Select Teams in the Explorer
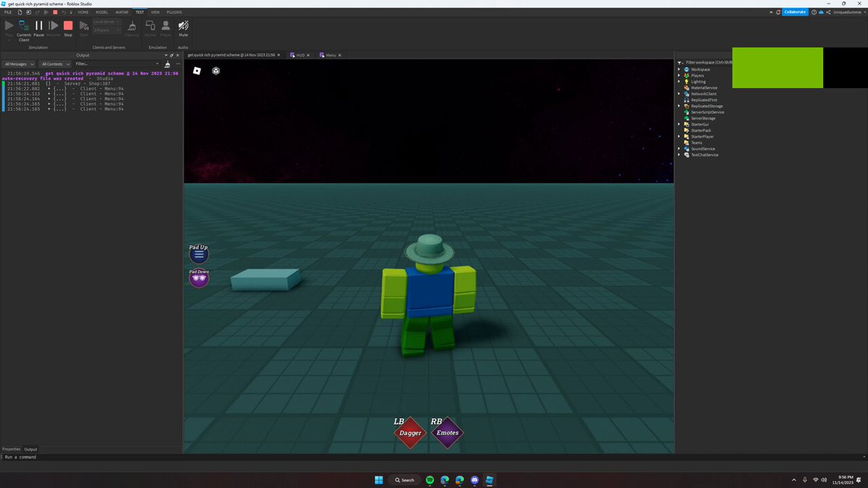Screen dimensions: 868x488 [696, 142]
